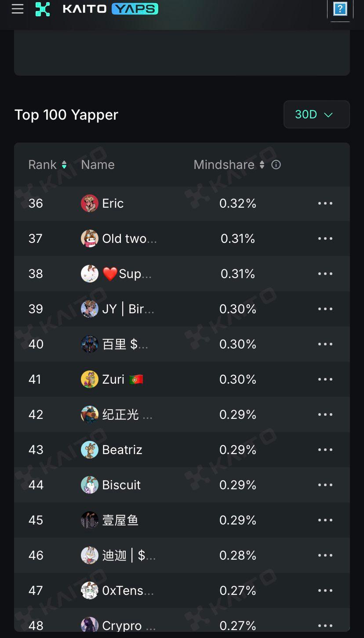Image resolution: width=364 pixels, height=638 pixels.
Task: Expand the 30D timeframe dropdown
Action: (x=317, y=114)
